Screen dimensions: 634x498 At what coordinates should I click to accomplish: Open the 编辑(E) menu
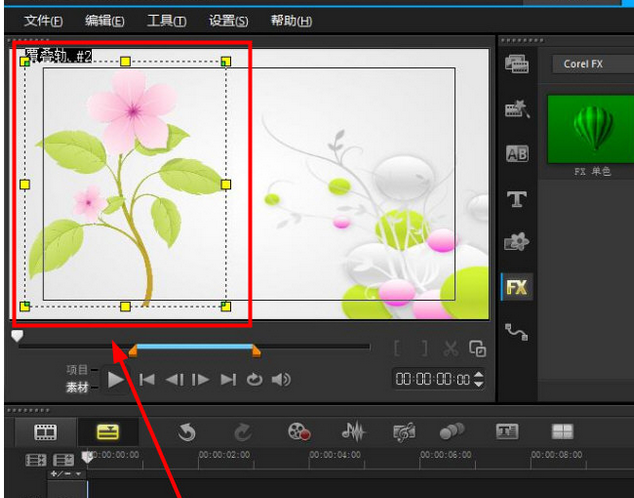click(x=105, y=20)
